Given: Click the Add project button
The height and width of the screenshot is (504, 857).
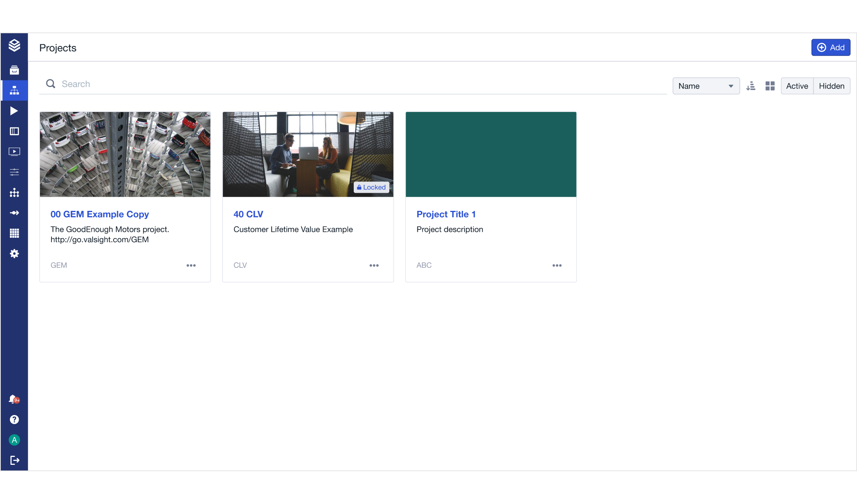Looking at the screenshot, I should (x=830, y=47).
